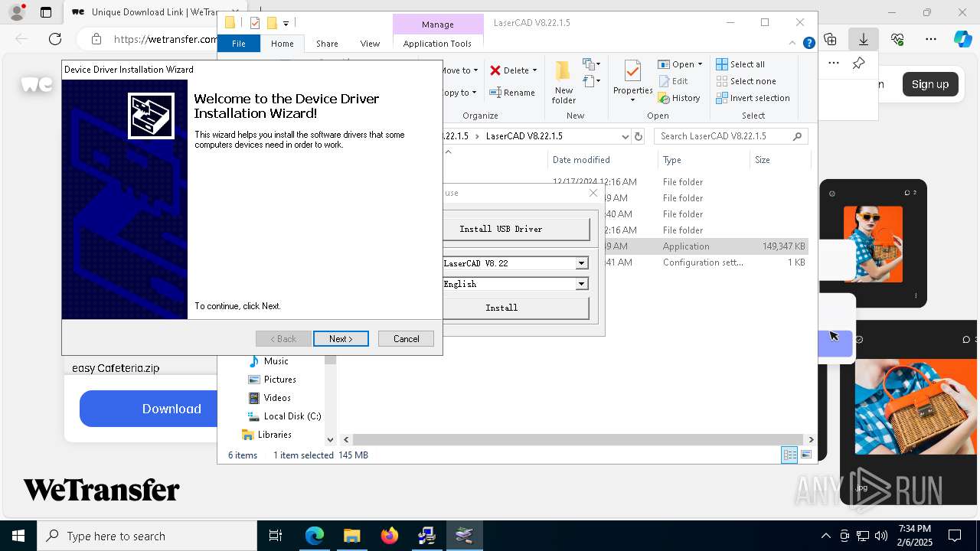Open Edge tab actions icon
The height and width of the screenshot is (551, 980).
click(x=46, y=12)
